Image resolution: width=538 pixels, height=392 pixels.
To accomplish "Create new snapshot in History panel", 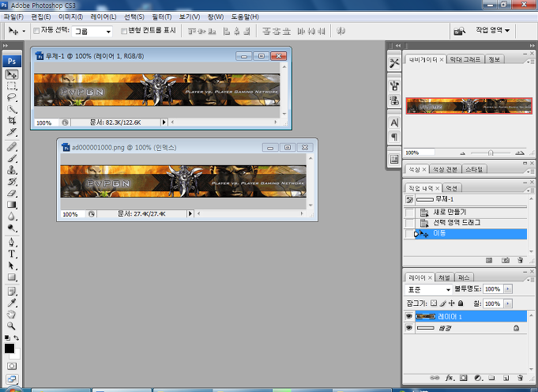I will (505, 261).
